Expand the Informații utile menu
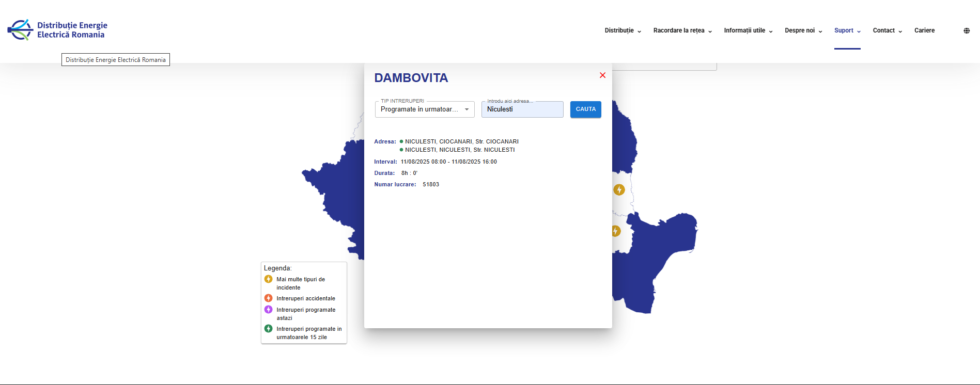Screen dimensions: 980x385 point(748,31)
